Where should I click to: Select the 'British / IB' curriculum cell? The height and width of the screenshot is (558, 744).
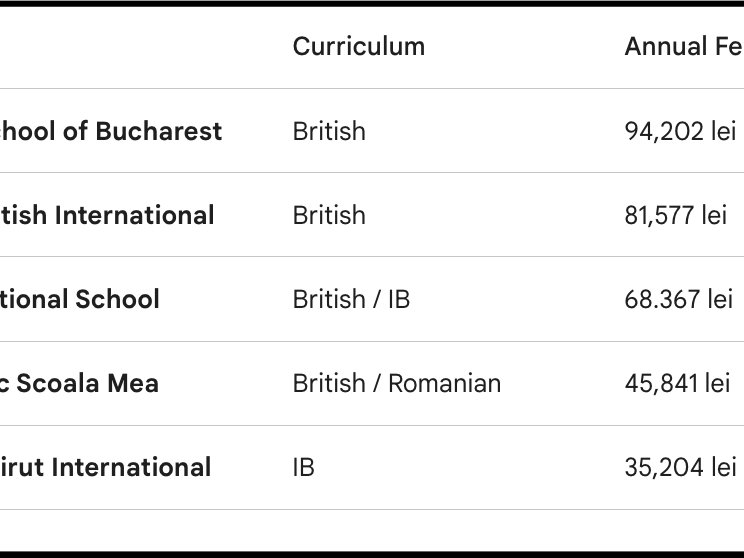351,299
